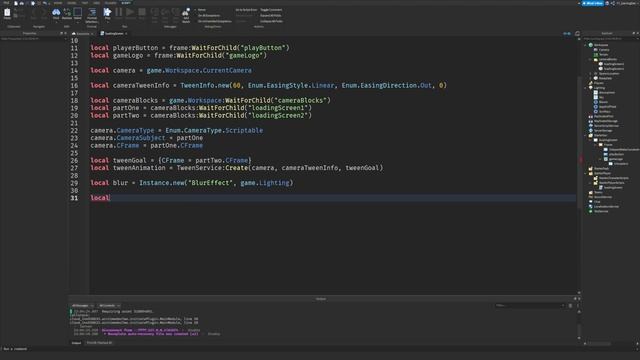The width and height of the screenshot is (640, 360).
Task: Collapse the Frame node under loadingScreen
Action: 595,145
